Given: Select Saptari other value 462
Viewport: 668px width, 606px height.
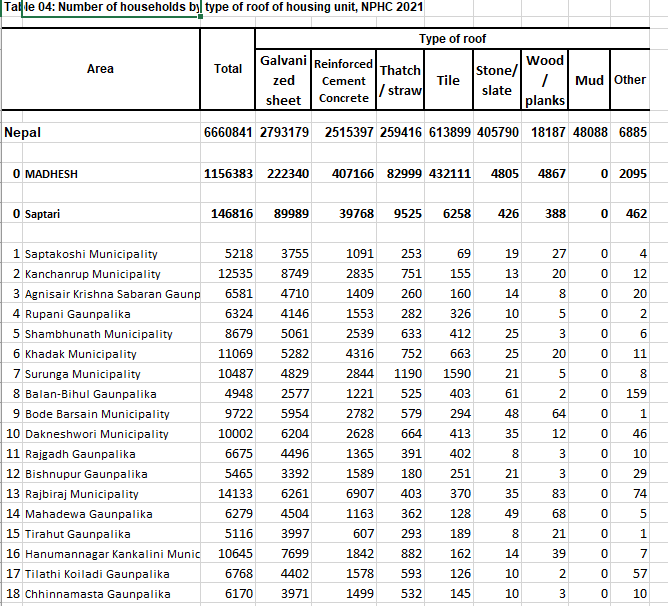Looking at the screenshot, I should [x=630, y=214].
